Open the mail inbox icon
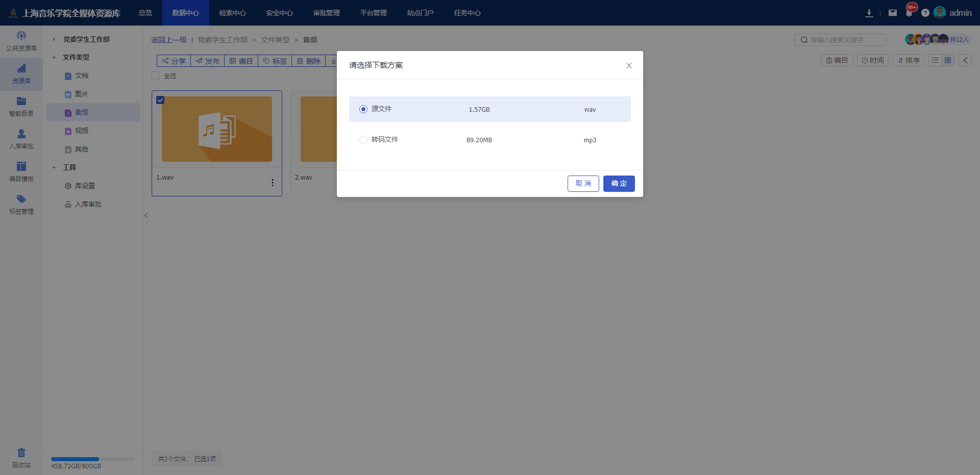980x475 pixels. click(x=892, y=13)
